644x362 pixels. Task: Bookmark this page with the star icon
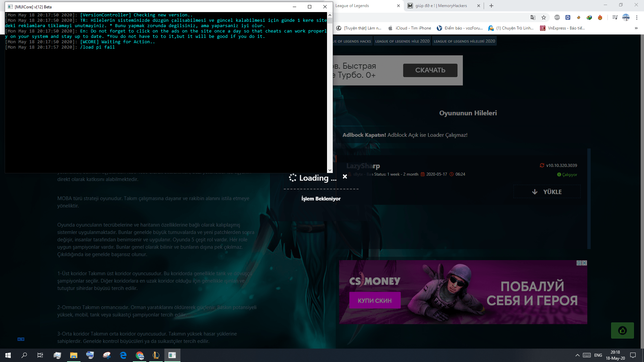(x=544, y=17)
